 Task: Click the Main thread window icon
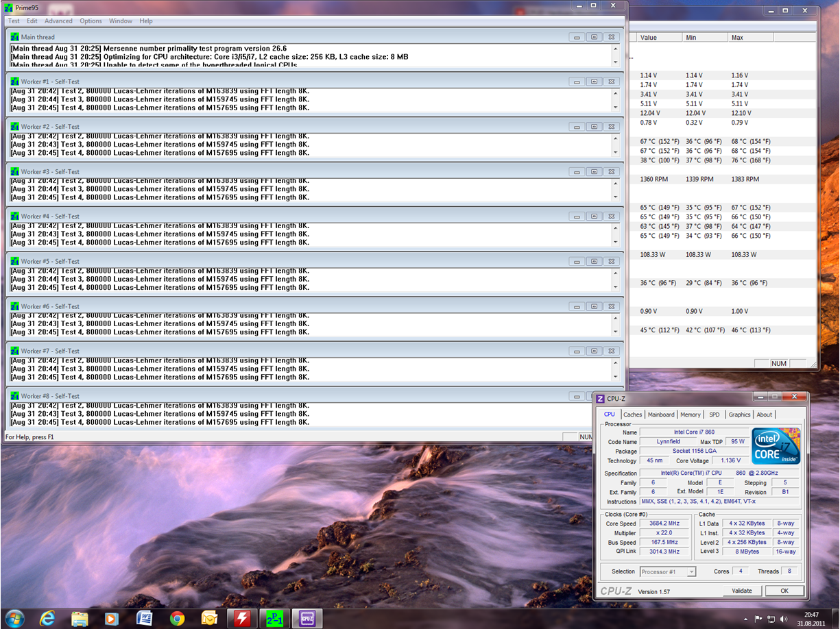pyautogui.click(x=14, y=37)
